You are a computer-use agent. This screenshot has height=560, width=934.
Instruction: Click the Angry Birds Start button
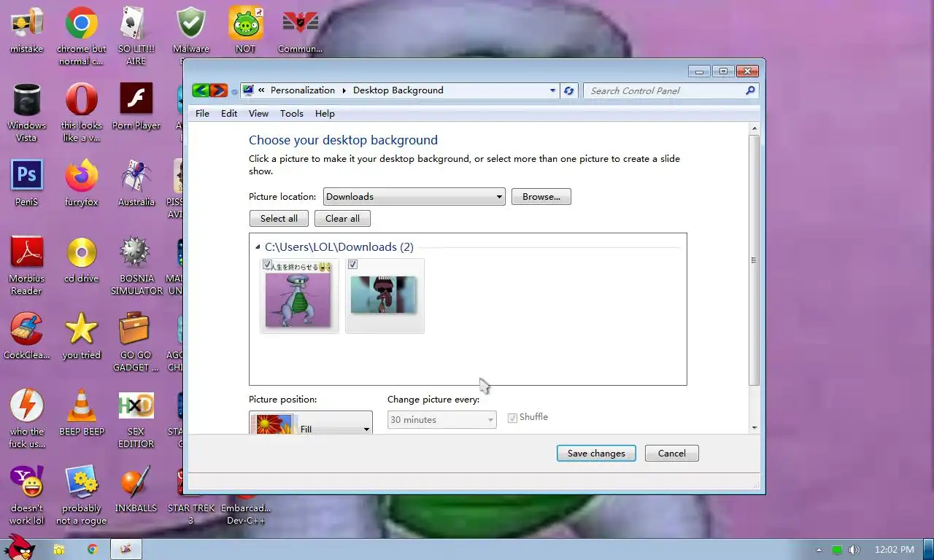pyautogui.click(x=20, y=548)
